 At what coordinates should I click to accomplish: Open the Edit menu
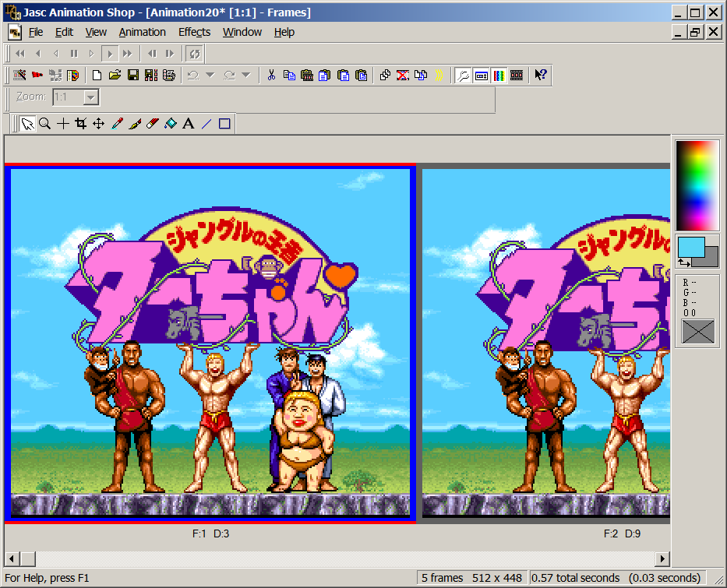[x=64, y=32]
